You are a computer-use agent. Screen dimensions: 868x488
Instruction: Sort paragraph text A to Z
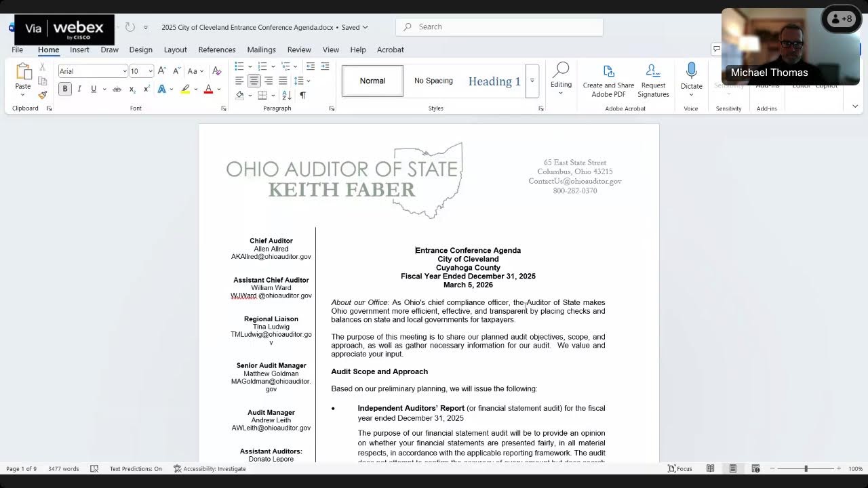point(287,96)
